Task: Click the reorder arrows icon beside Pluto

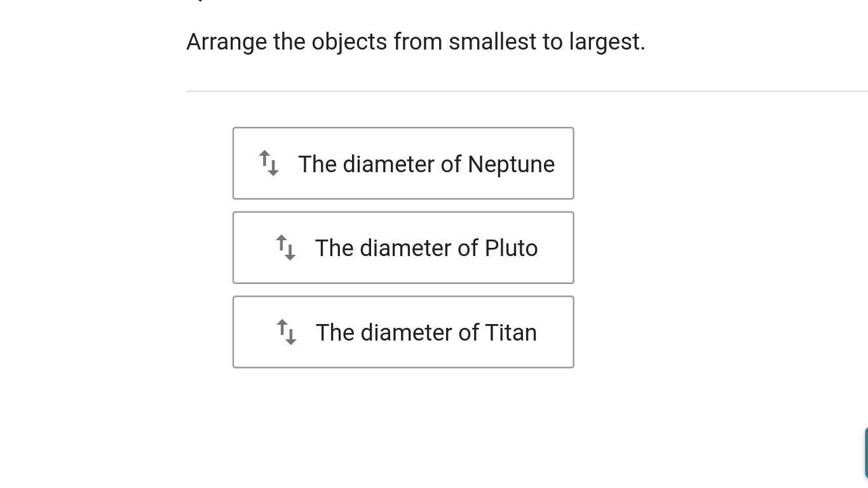Action: (285, 248)
